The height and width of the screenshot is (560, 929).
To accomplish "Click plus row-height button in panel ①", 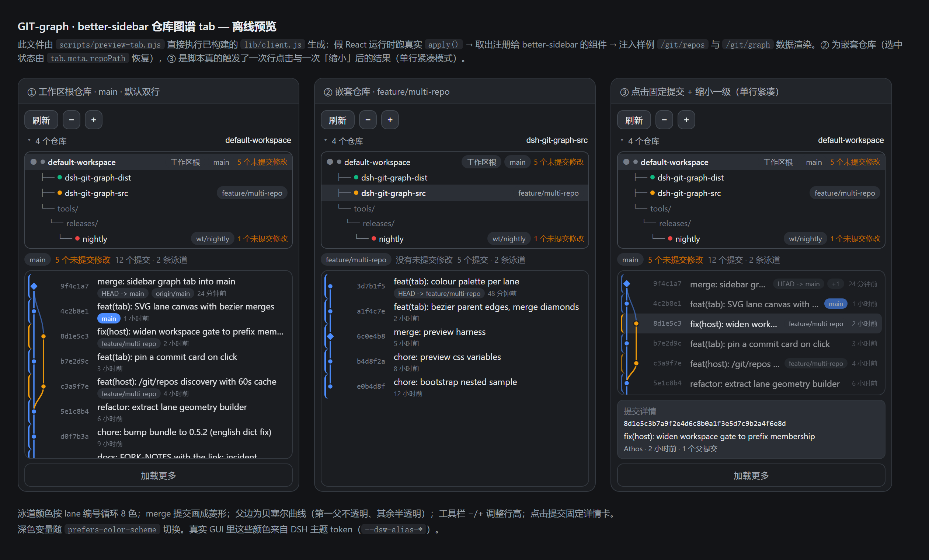I will click(x=94, y=120).
